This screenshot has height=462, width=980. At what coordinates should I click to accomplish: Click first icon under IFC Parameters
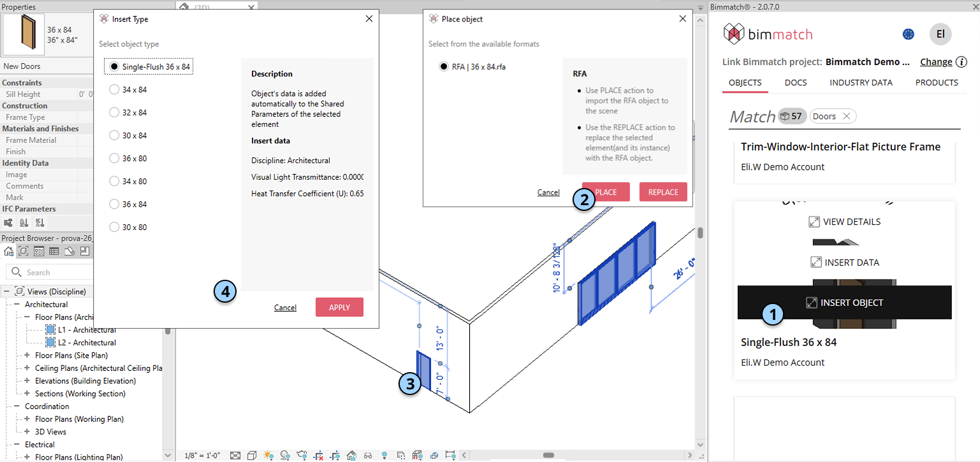click(x=8, y=222)
